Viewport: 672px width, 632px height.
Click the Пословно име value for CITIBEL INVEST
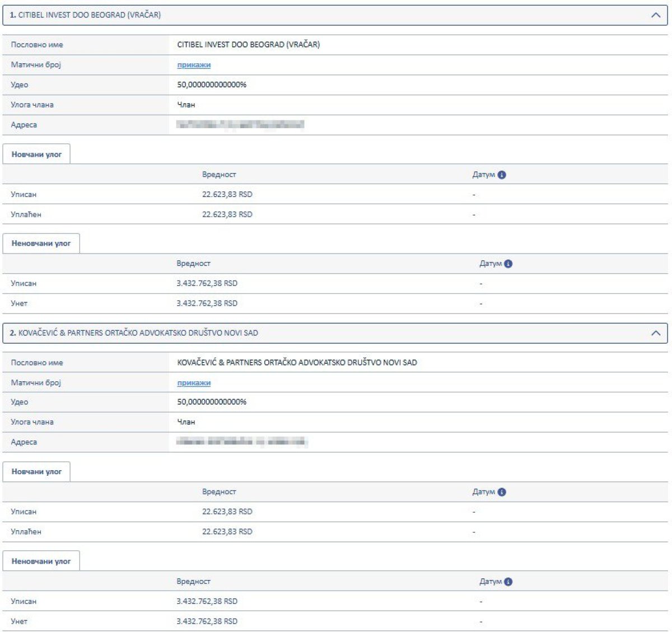click(x=248, y=45)
